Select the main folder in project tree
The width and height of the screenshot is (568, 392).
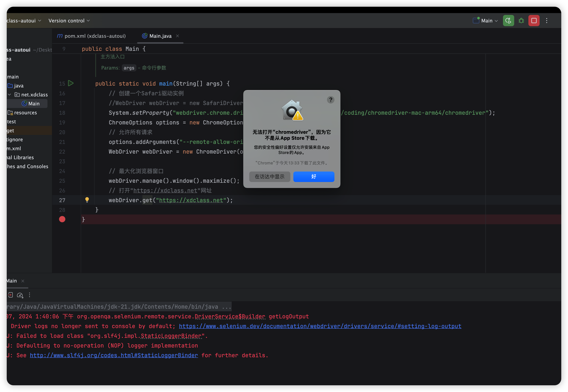(13, 77)
